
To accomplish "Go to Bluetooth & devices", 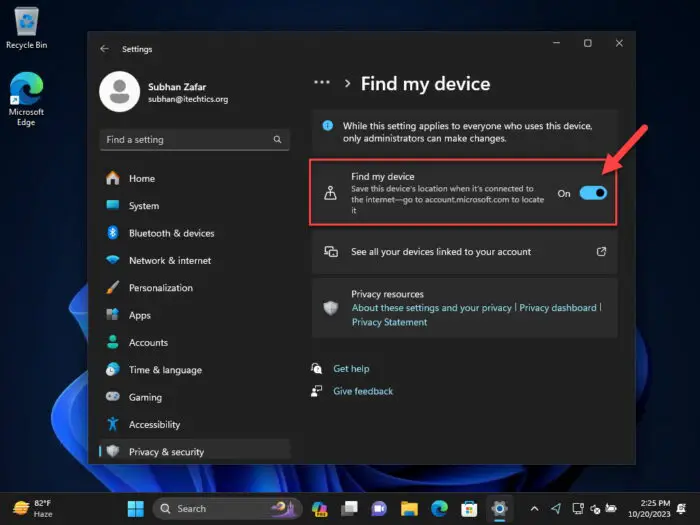I will 195,233.
